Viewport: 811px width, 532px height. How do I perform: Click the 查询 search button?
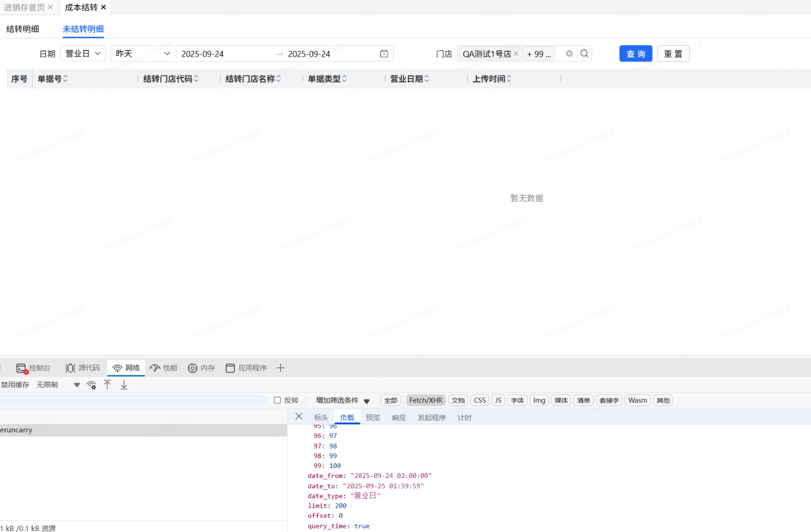(636, 54)
